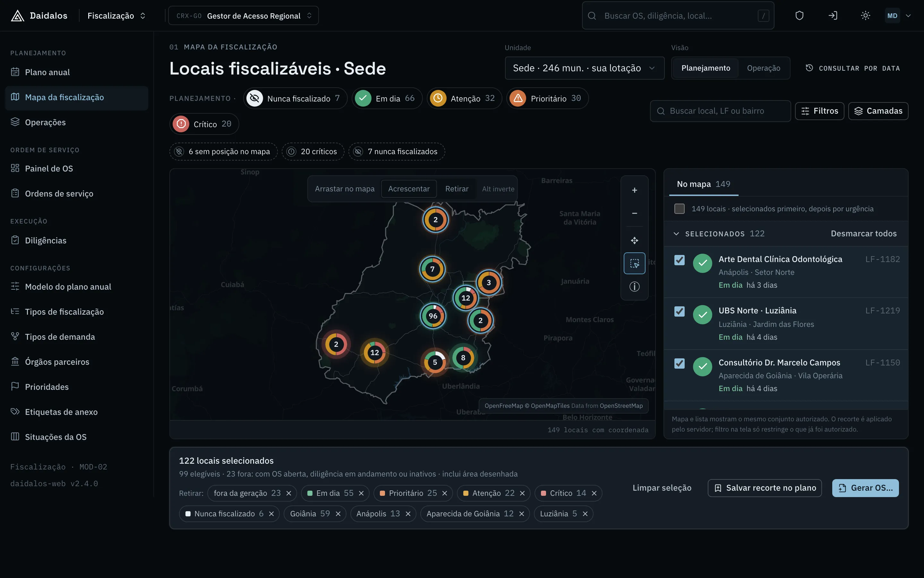Viewport: 924px width, 578px height.
Task: Click Desmarcar todos link
Action: point(864,233)
